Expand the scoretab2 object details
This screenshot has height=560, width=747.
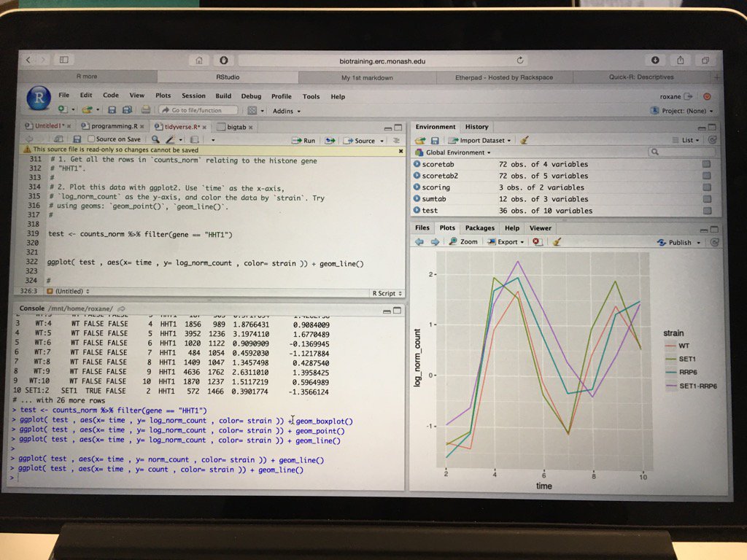point(417,175)
